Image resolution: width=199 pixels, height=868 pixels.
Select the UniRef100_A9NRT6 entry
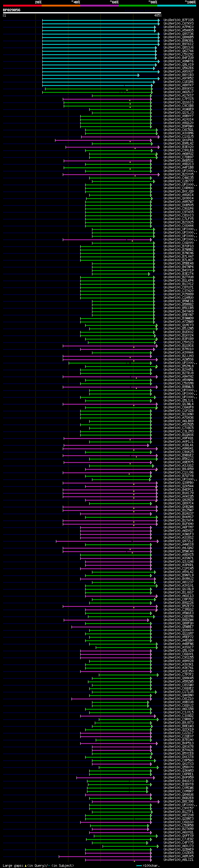178,61
